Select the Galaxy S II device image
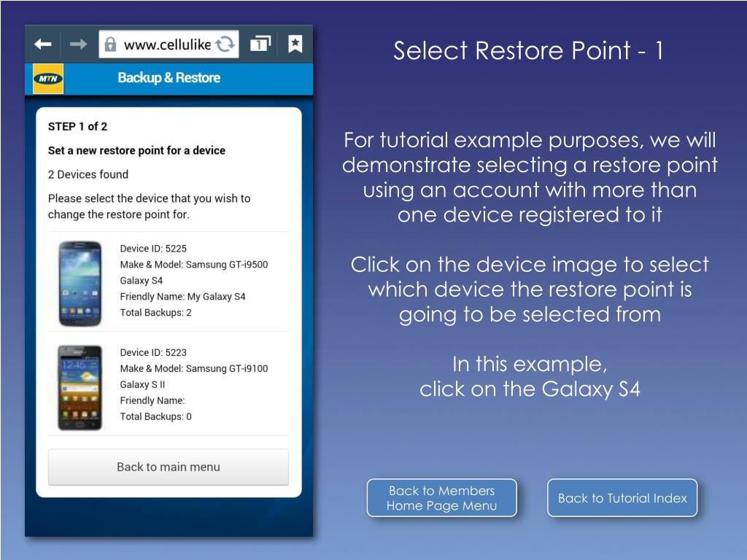Viewport: 747px width, 560px height. 80,388
